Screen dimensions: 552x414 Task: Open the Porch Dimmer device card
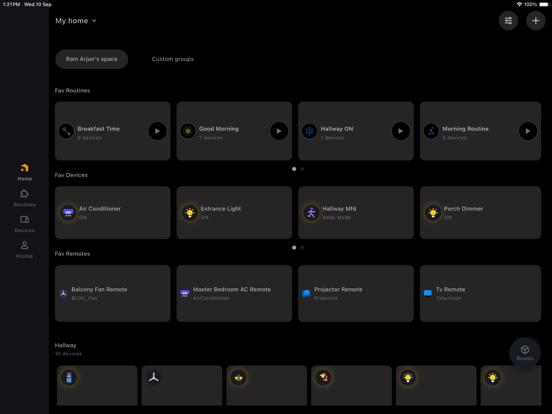click(x=480, y=213)
